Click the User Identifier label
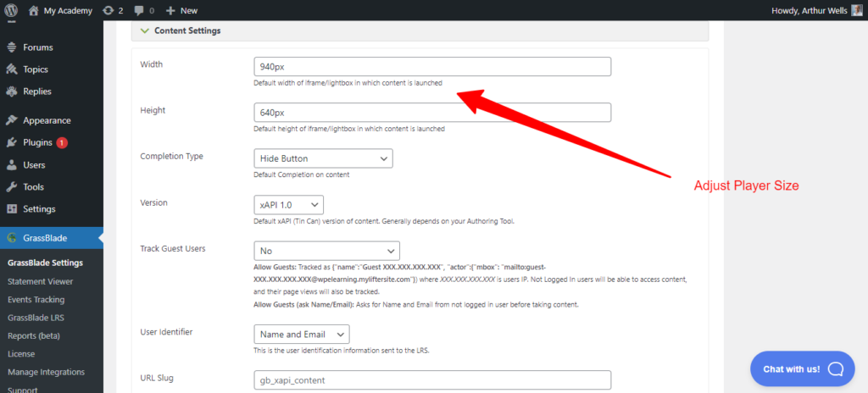This screenshot has width=868, height=393. pyautogui.click(x=167, y=332)
